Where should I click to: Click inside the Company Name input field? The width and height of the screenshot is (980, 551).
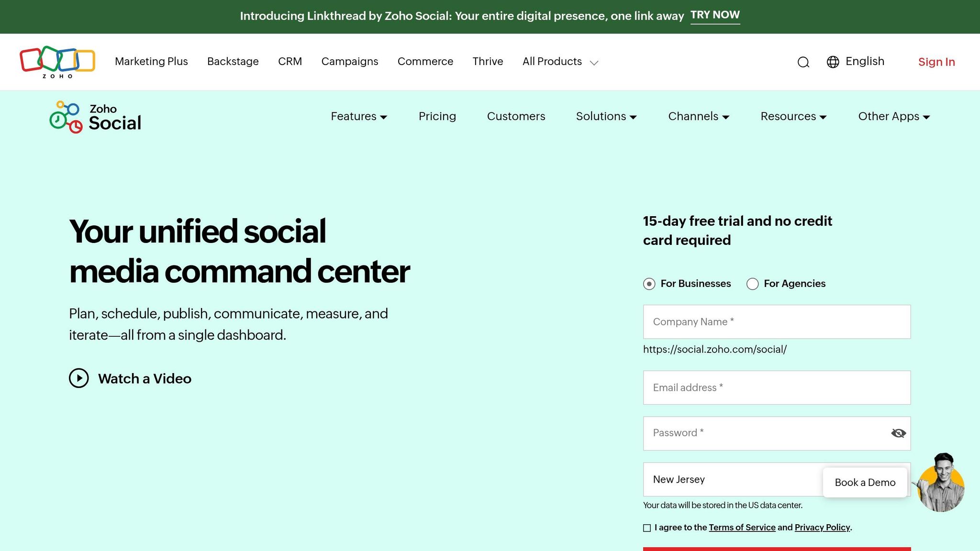point(776,321)
